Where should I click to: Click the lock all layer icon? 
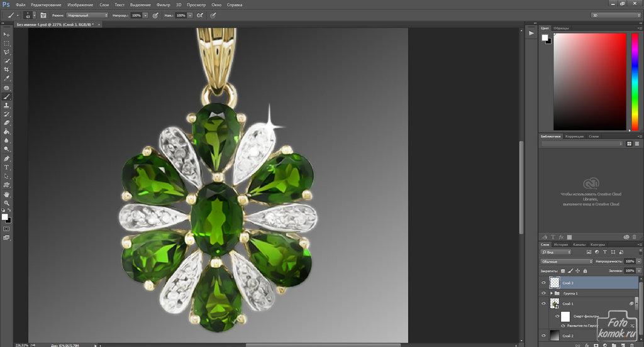pyautogui.click(x=585, y=271)
